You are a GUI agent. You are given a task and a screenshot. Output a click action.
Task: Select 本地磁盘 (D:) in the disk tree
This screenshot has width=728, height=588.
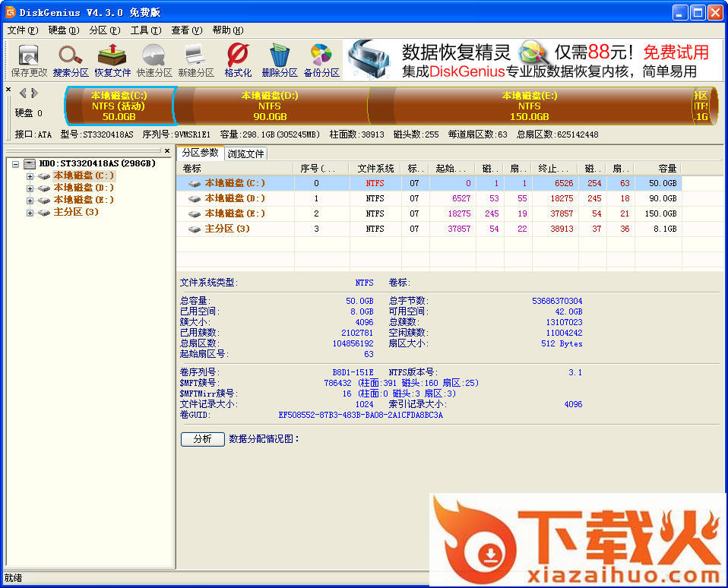(84, 188)
